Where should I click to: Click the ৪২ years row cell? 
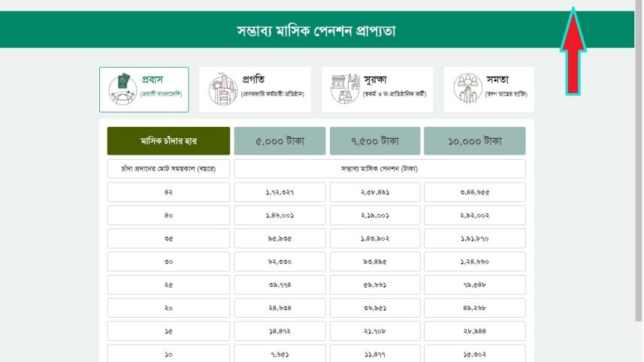[x=168, y=192]
